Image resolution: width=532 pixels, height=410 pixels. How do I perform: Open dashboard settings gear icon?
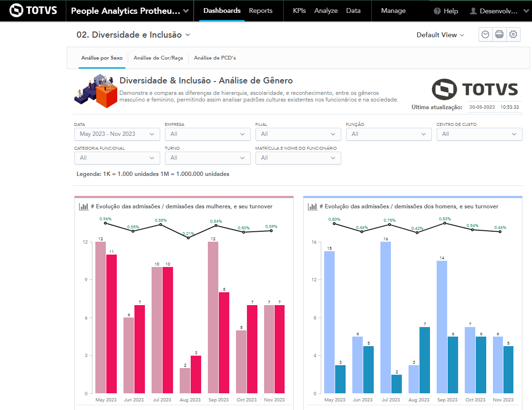[x=513, y=35]
